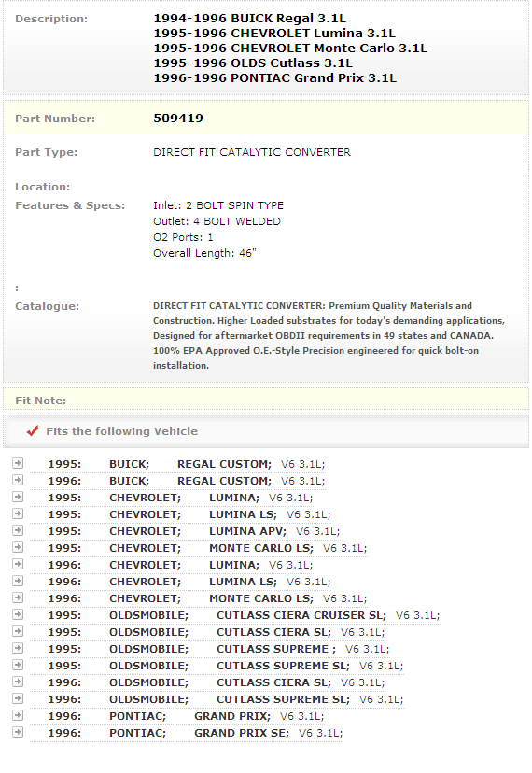Expand the 1996 Pontiac Grand Prix row arrow
532x773 pixels.
click(x=18, y=715)
